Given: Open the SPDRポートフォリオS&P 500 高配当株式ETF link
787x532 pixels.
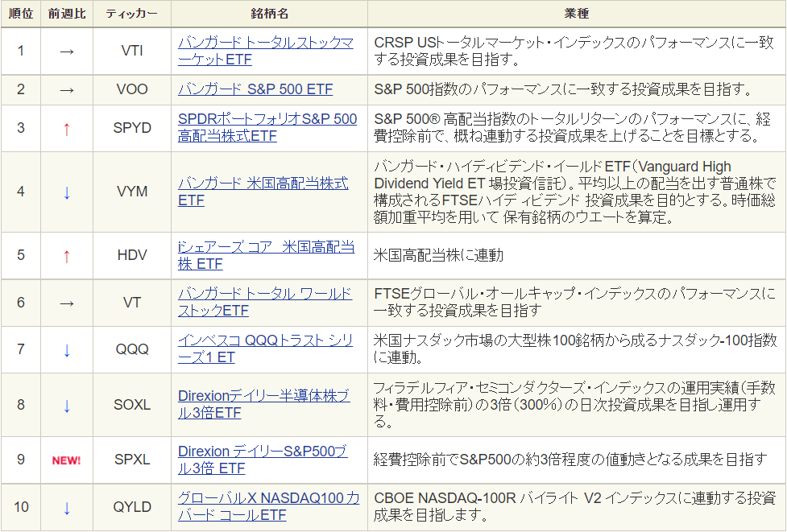Looking at the screenshot, I should (267, 127).
